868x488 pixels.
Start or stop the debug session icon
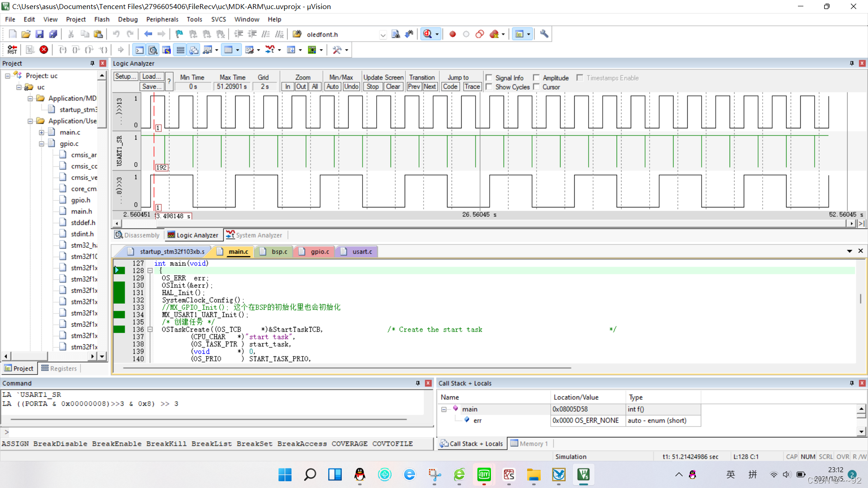(x=427, y=34)
